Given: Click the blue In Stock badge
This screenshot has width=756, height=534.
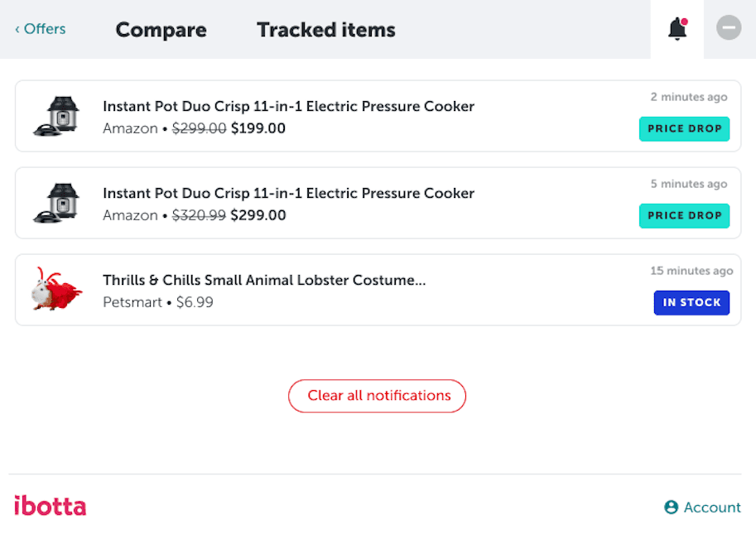Looking at the screenshot, I should [691, 303].
